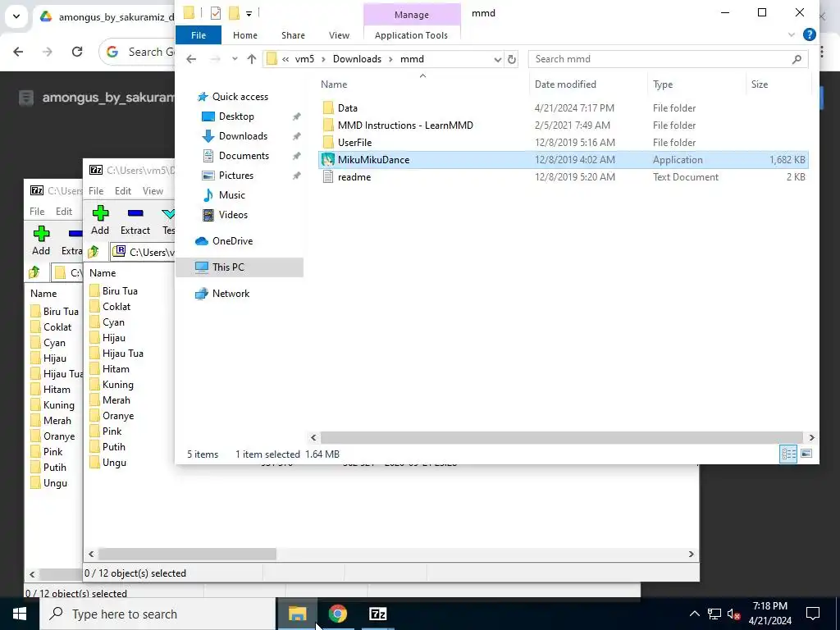
Task: Select the readme text document
Action: [x=354, y=177]
